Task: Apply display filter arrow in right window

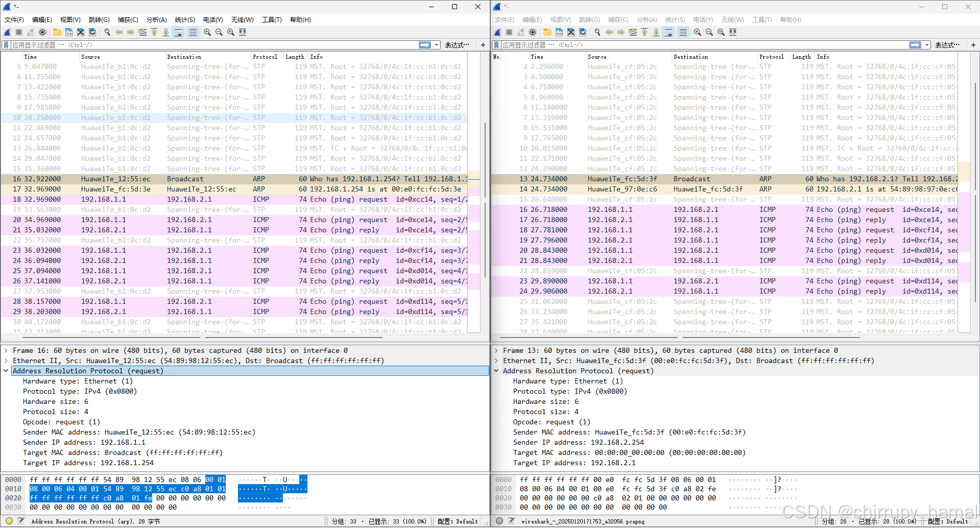Action: pos(915,45)
